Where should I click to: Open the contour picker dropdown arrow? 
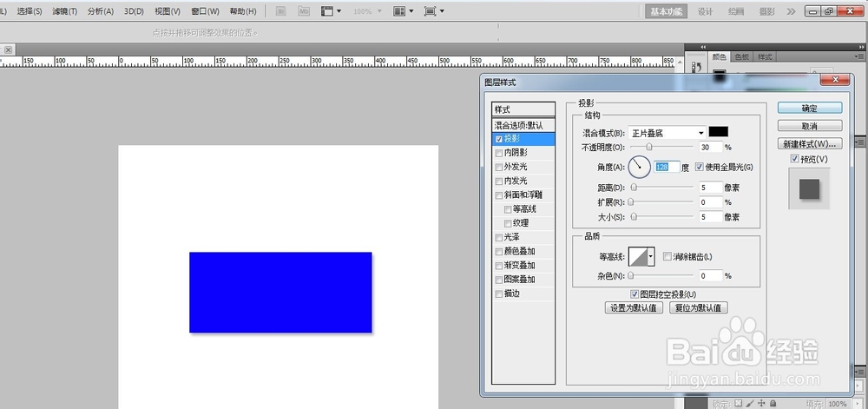[651, 257]
